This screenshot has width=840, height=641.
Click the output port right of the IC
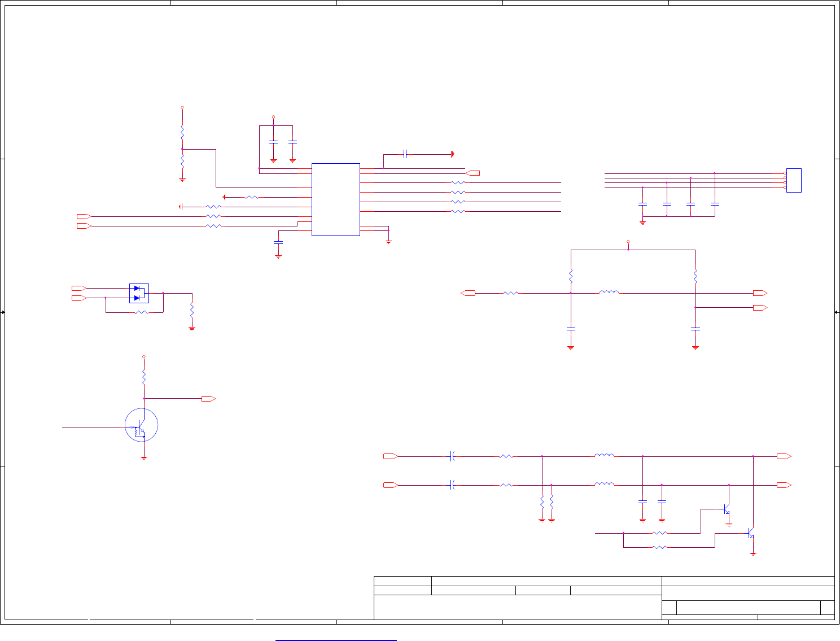coord(473,173)
